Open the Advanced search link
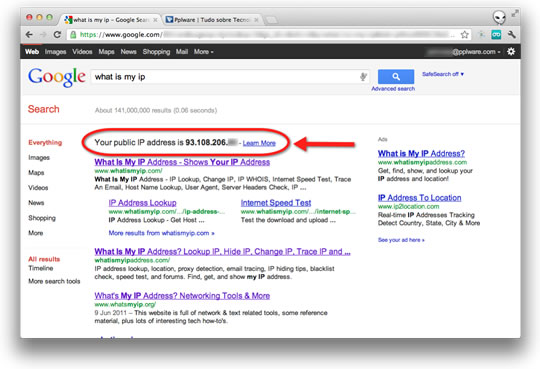Viewport: 540px width, 369px height. click(x=393, y=89)
